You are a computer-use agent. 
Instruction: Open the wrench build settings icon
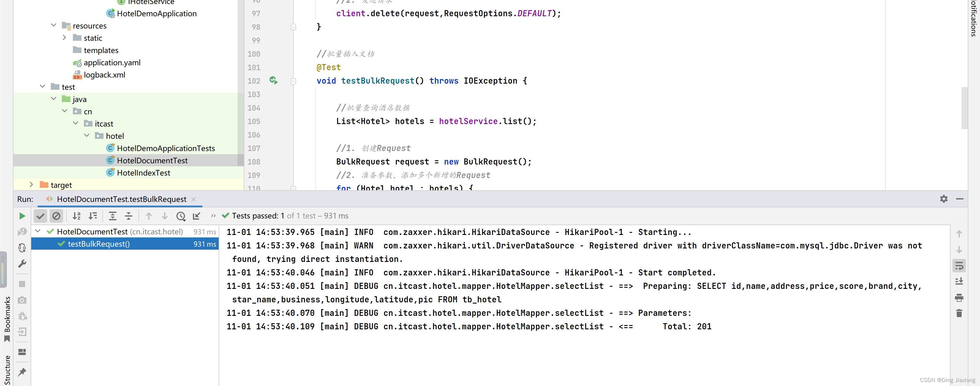pyautogui.click(x=22, y=264)
